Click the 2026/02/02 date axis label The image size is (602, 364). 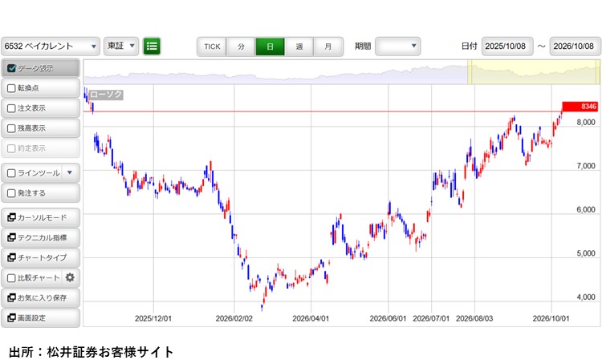tap(234, 318)
